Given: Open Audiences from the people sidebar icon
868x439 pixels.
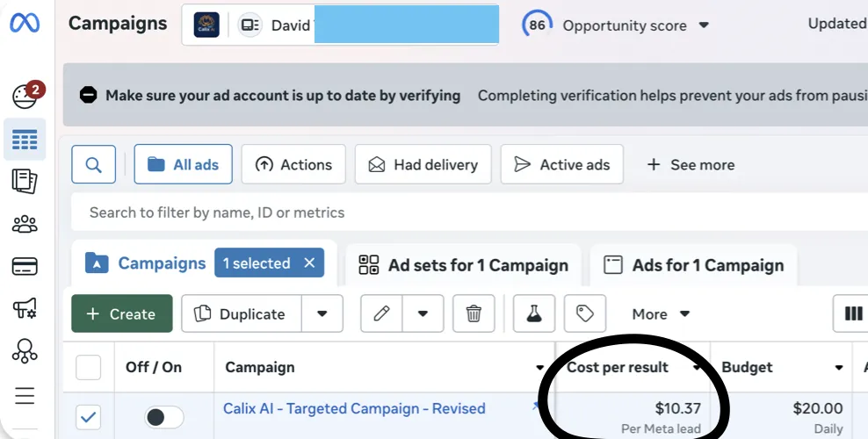Looking at the screenshot, I should coord(25,224).
